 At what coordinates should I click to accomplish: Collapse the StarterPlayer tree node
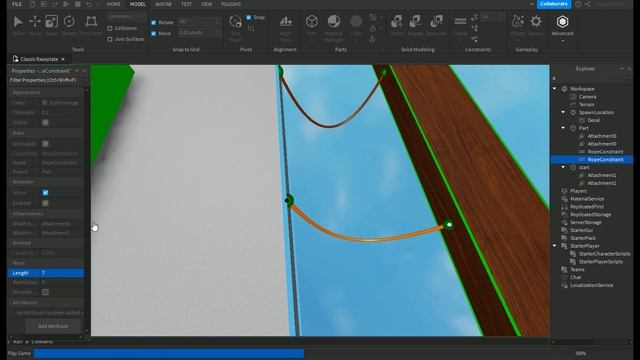[555, 246]
